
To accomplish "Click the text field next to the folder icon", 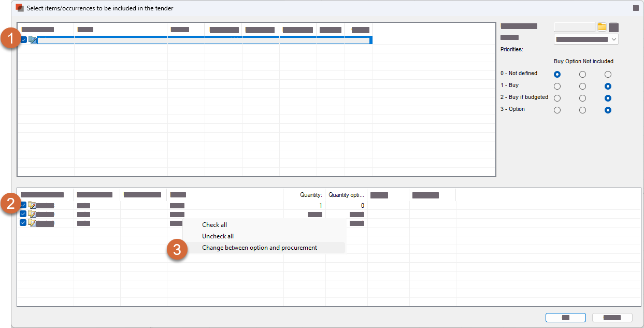I will tap(575, 27).
